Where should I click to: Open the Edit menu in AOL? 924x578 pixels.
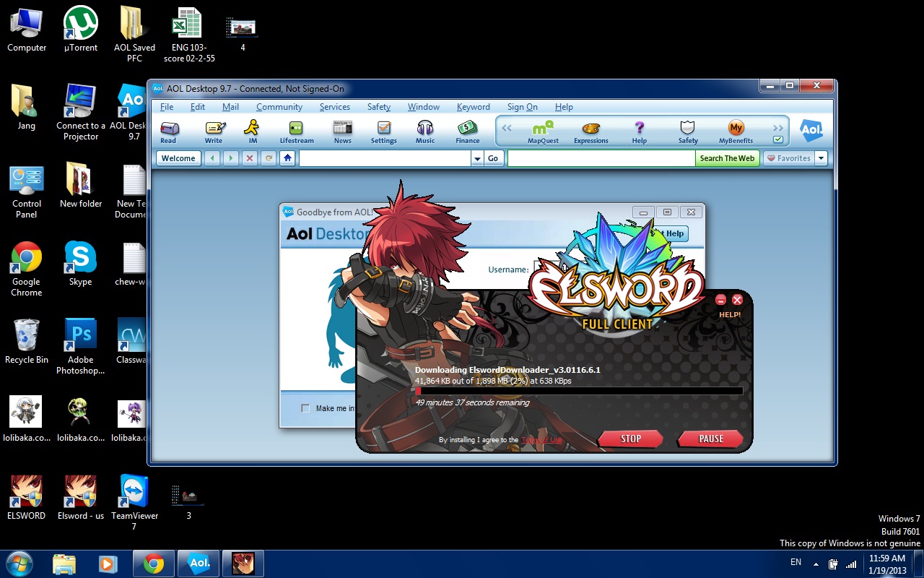[198, 107]
